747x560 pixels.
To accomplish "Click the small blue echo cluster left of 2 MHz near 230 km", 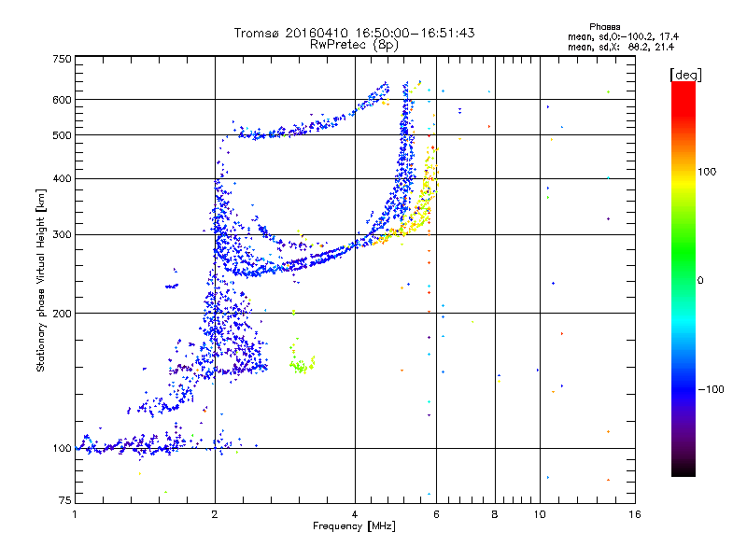I will (x=172, y=287).
